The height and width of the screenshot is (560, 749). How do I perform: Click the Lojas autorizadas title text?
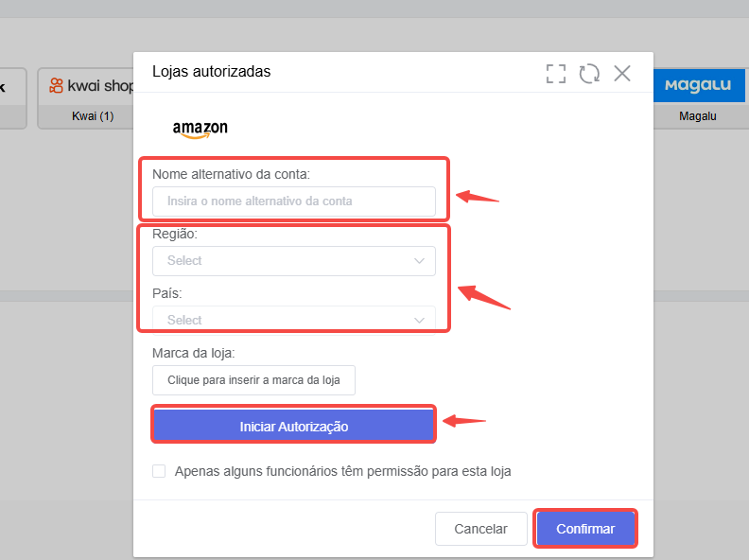pyautogui.click(x=211, y=72)
